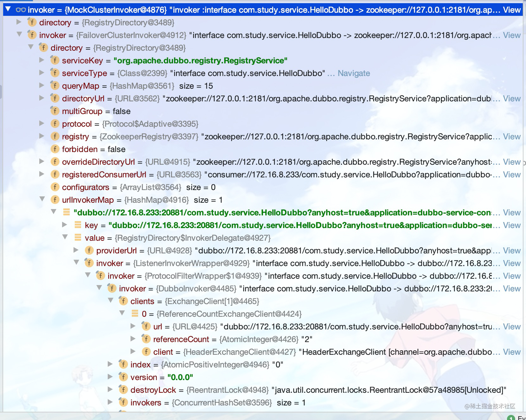Collapse the urlInvokerMap node
526x420 pixels.
coord(42,199)
